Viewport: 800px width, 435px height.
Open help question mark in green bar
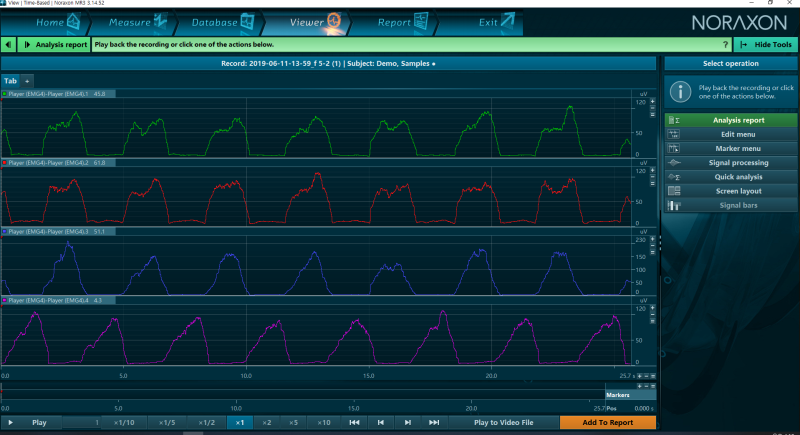pos(726,45)
